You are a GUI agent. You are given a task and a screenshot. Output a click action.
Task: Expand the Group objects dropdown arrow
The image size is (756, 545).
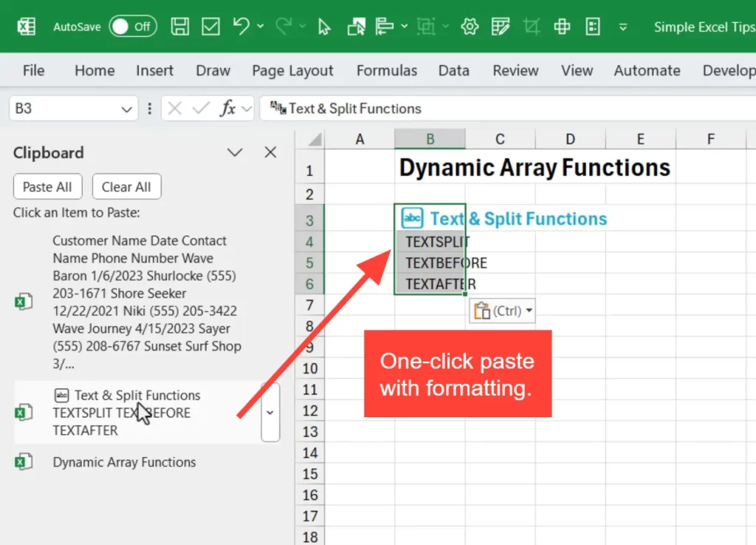point(445,26)
